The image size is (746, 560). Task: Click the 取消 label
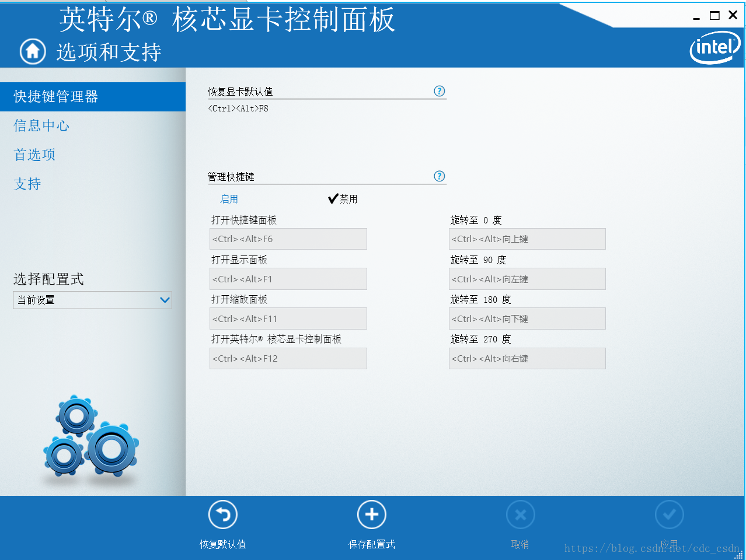click(520, 544)
